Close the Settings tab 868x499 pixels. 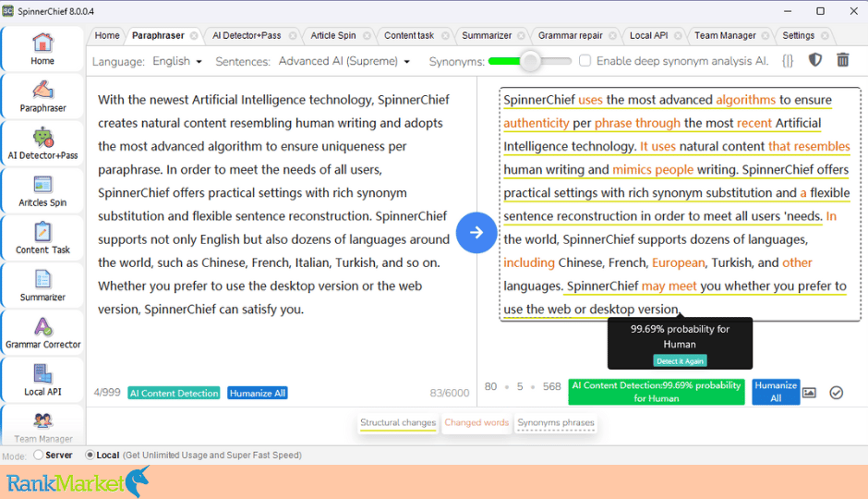click(x=825, y=35)
